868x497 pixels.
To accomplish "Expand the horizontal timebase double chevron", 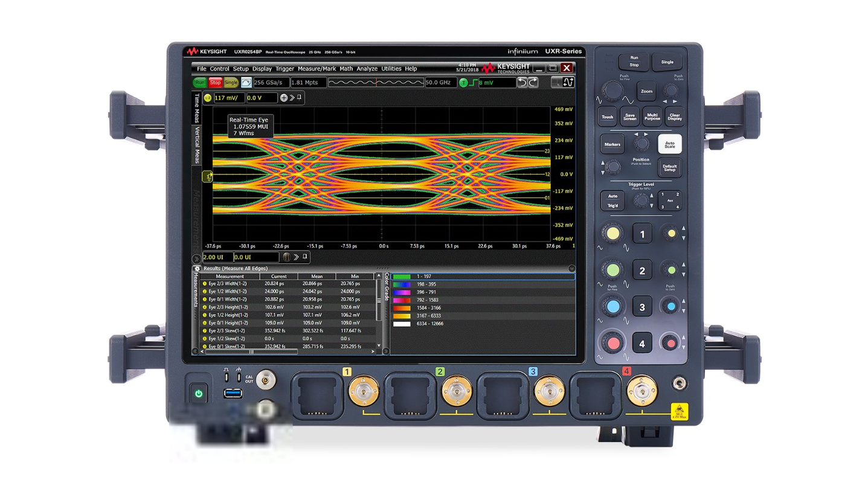I will (297, 257).
